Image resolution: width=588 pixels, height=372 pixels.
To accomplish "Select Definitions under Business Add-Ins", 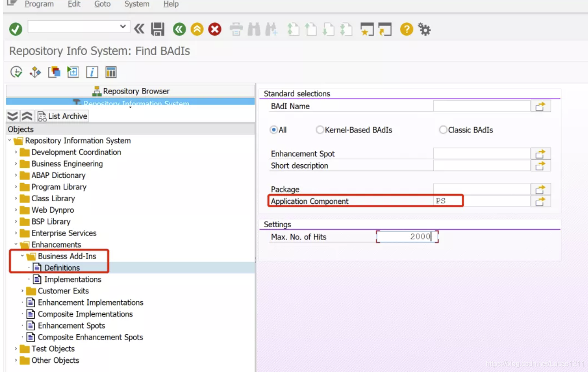I will pyautogui.click(x=62, y=268).
